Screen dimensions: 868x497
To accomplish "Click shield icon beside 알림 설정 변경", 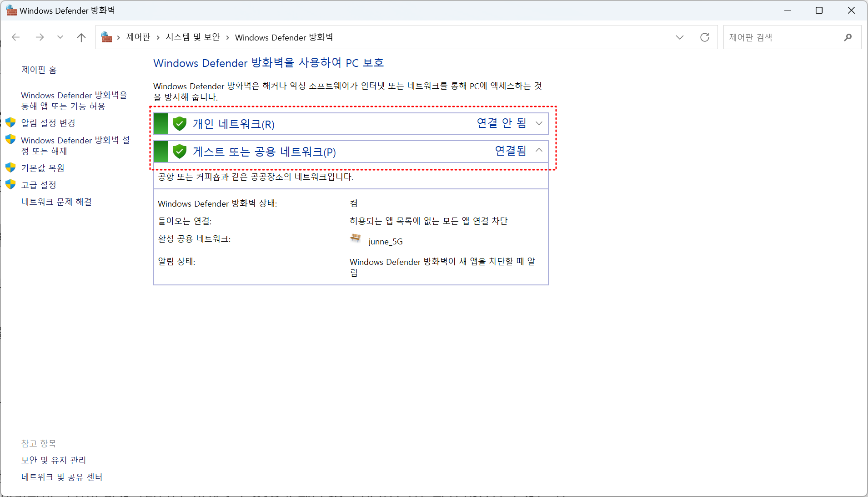I will 10,122.
